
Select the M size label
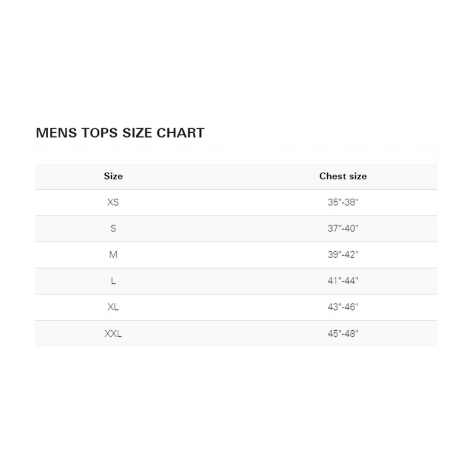(113, 255)
